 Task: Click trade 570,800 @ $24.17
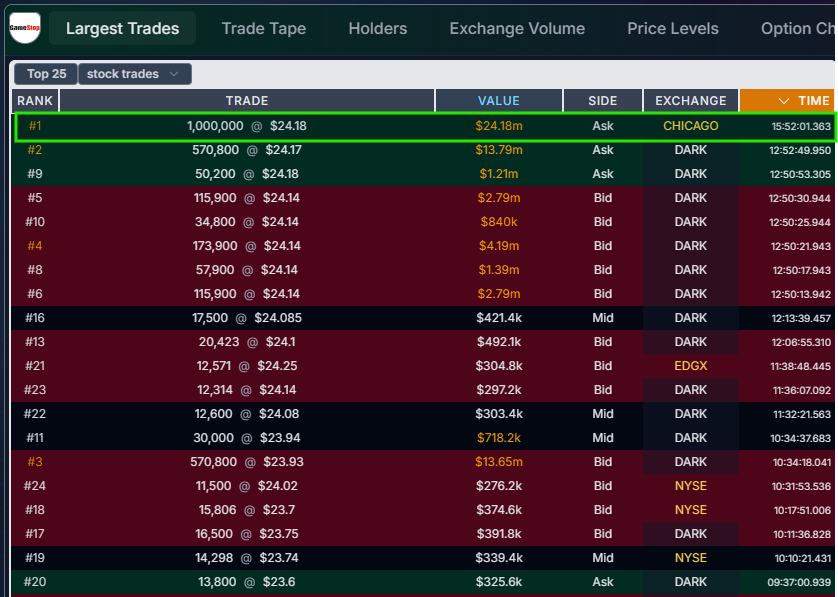click(246, 150)
